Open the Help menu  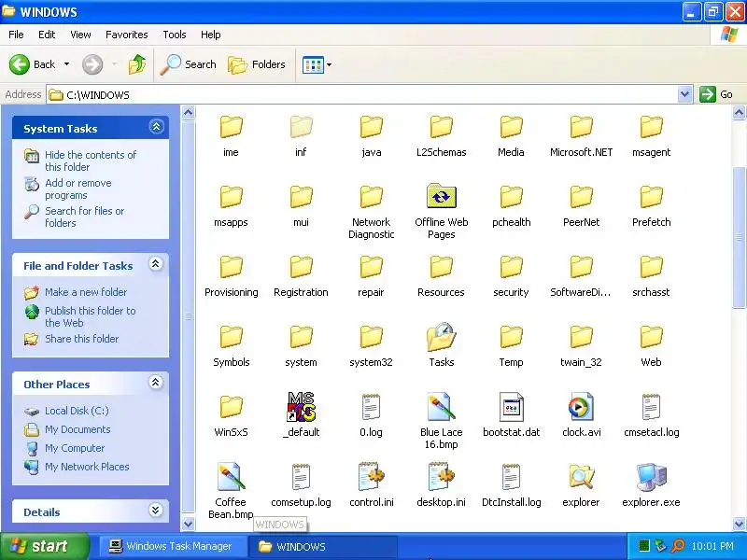point(211,35)
